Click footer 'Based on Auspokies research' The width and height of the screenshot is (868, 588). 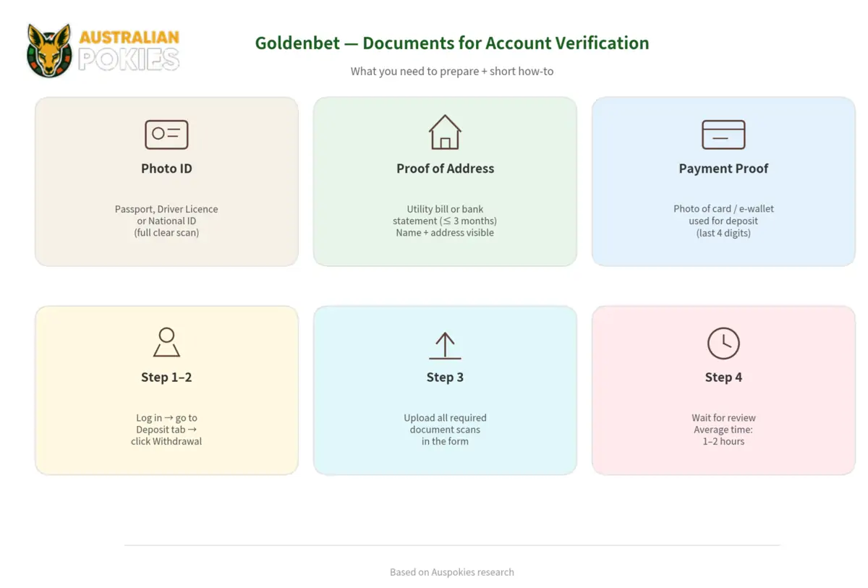click(x=452, y=572)
